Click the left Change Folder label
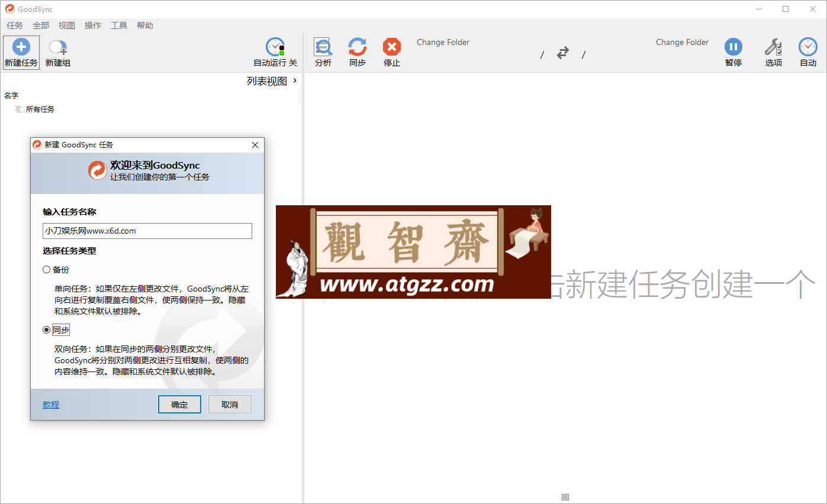 tap(443, 42)
